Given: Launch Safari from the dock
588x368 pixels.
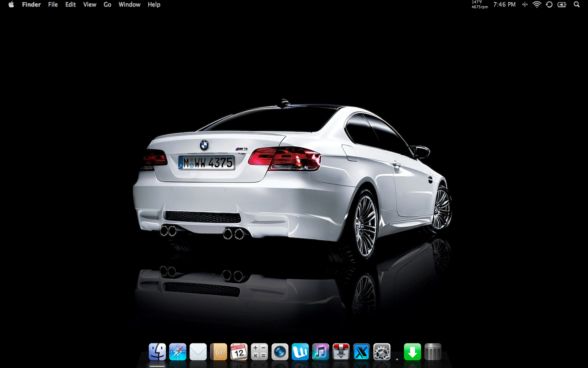Looking at the screenshot, I should 178,352.
